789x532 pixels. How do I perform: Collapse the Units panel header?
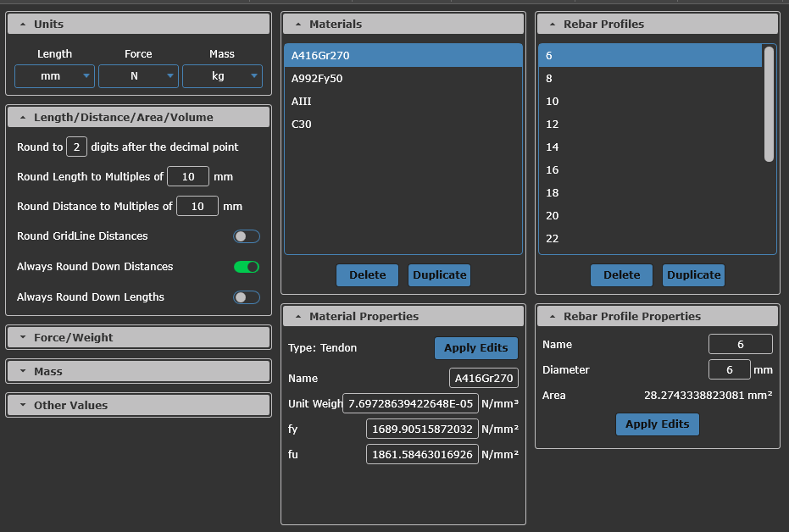pos(138,24)
